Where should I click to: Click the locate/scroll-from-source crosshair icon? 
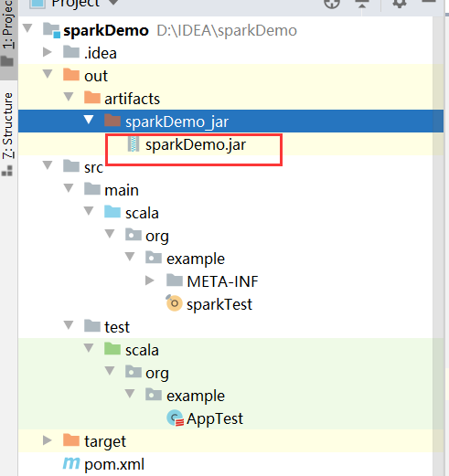[x=332, y=3]
